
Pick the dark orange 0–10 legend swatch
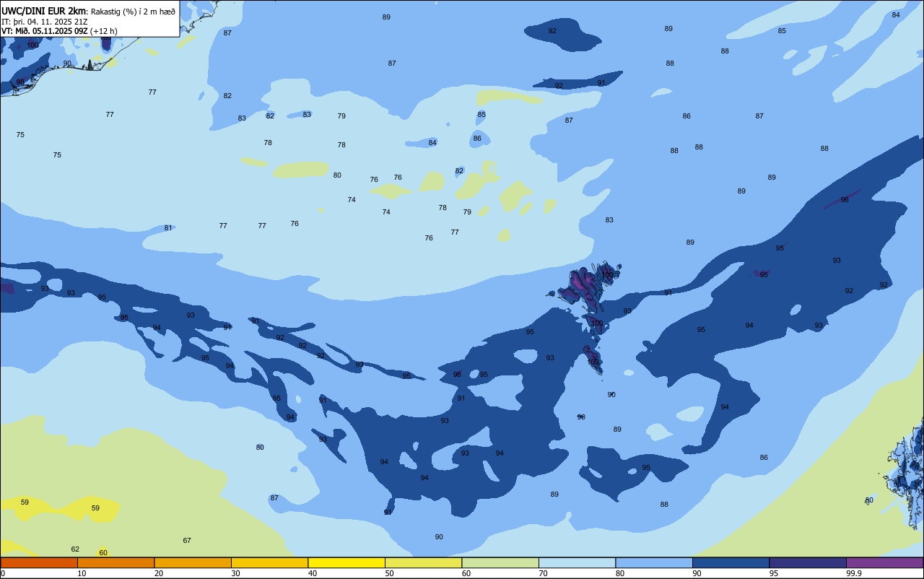coord(39,562)
